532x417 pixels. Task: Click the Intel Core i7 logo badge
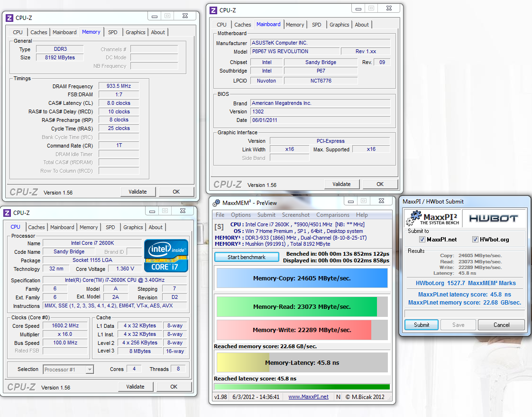166,256
